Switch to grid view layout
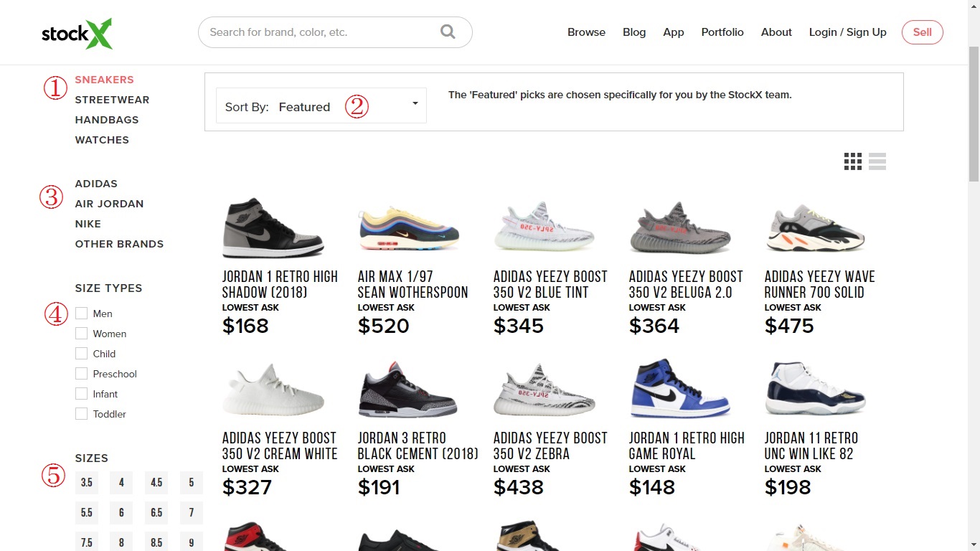Screen dimensions: 980x551 tap(852, 161)
